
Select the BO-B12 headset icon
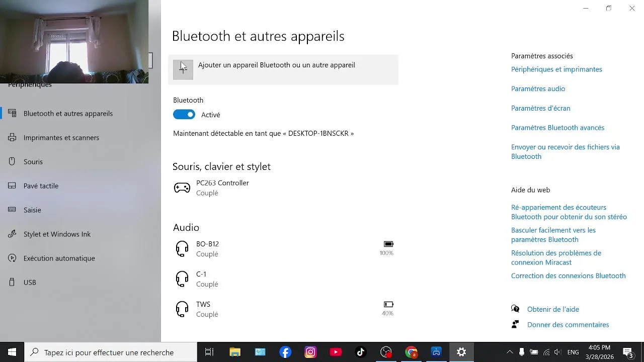point(182,248)
